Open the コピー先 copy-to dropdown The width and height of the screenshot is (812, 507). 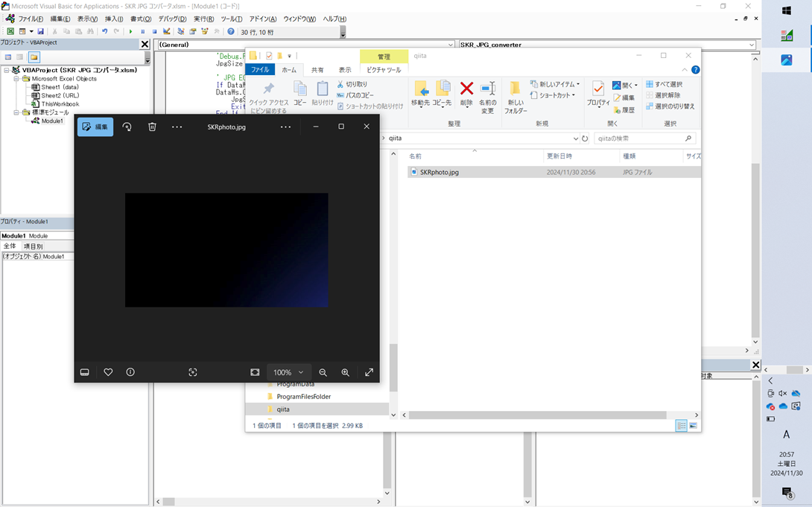pyautogui.click(x=443, y=94)
